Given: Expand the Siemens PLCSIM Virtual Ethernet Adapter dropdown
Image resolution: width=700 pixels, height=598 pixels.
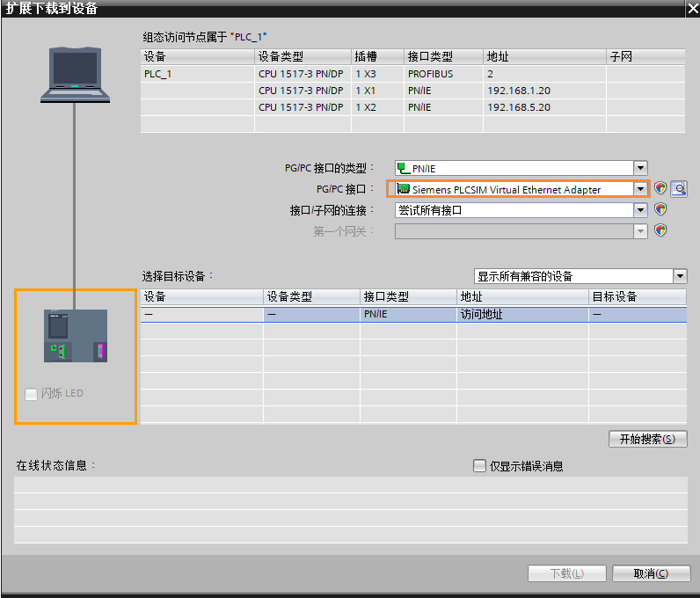Looking at the screenshot, I should pyautogui.click(x=640, y=189).
